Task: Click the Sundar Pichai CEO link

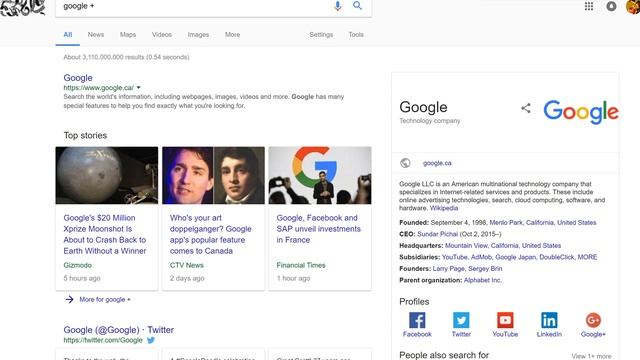Action: [x=438, y=234]
